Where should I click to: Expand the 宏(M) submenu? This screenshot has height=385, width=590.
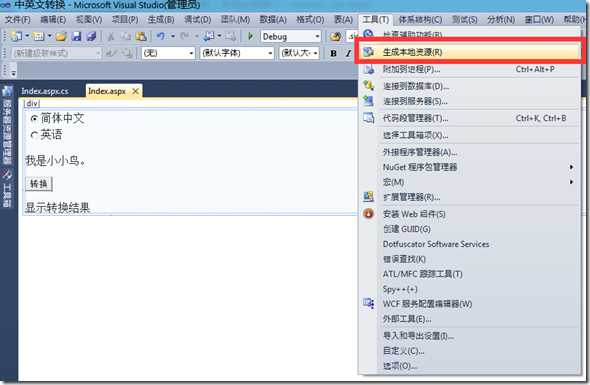click(x=571, y=182)
